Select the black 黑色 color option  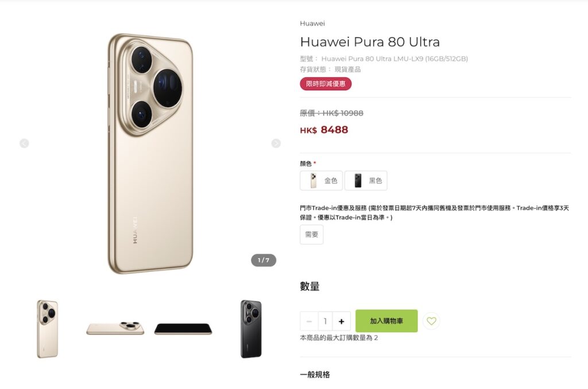click(x=366, y=181)
